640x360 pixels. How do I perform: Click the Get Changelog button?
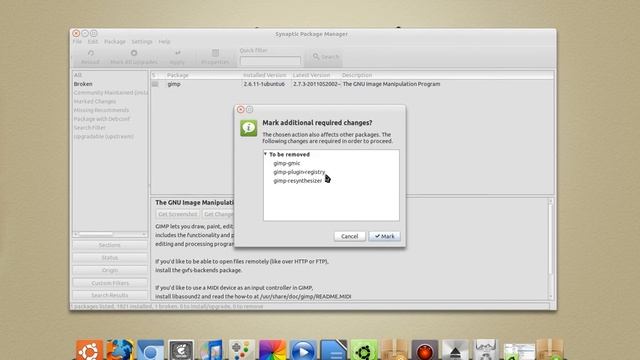(x=218, y=214)
